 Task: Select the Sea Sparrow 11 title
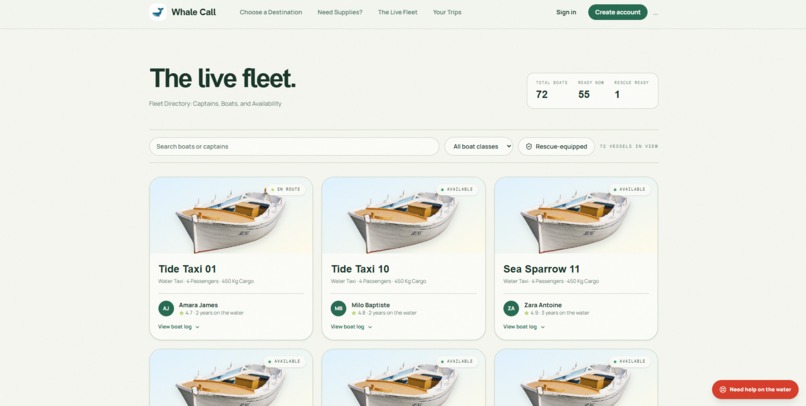coord(541,269)
